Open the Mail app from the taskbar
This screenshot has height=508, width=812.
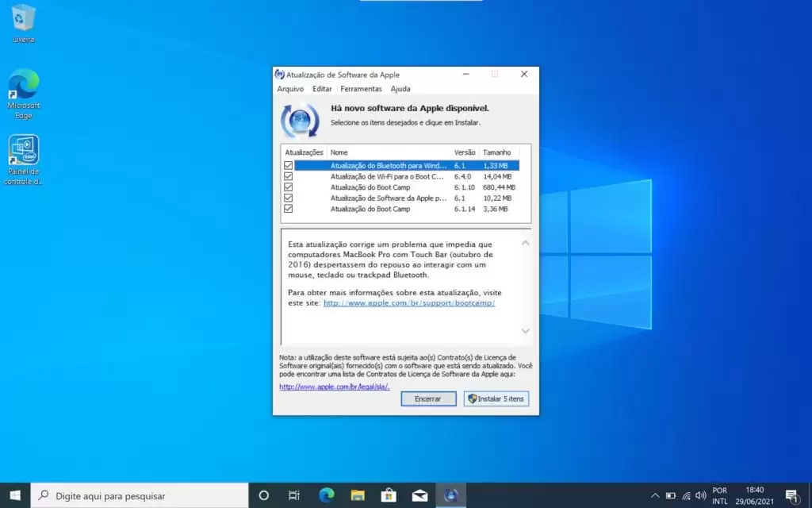[x=419, y=495]
